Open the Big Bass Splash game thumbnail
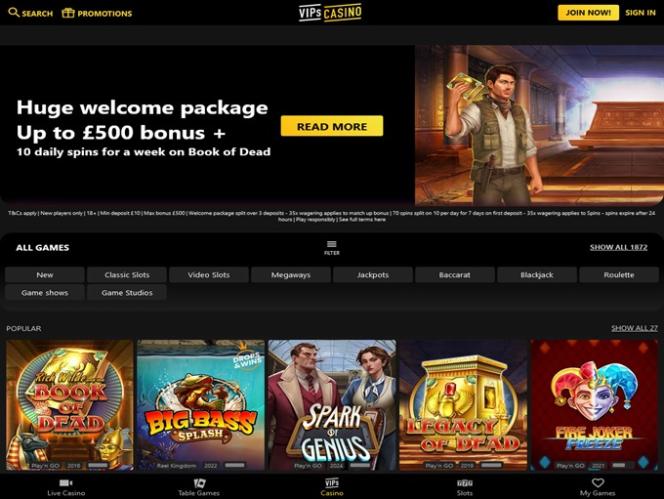This screenshot has width=664, height=499. (201, 405)
